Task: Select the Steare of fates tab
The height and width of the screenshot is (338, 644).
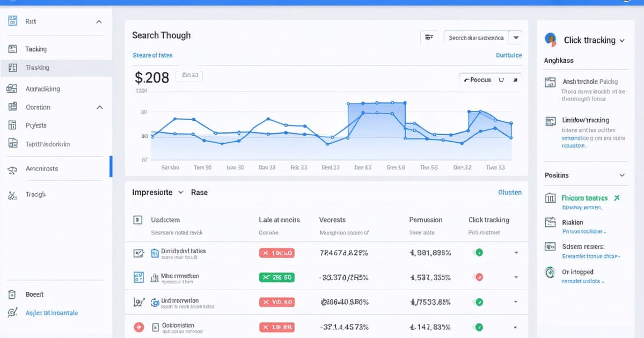Action: click(x=153, y=55)
